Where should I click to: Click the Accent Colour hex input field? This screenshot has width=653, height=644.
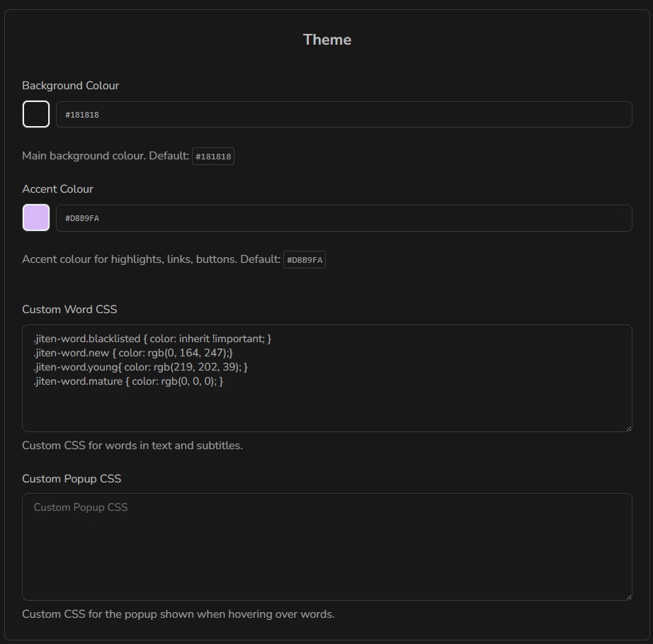pos(283,218)
